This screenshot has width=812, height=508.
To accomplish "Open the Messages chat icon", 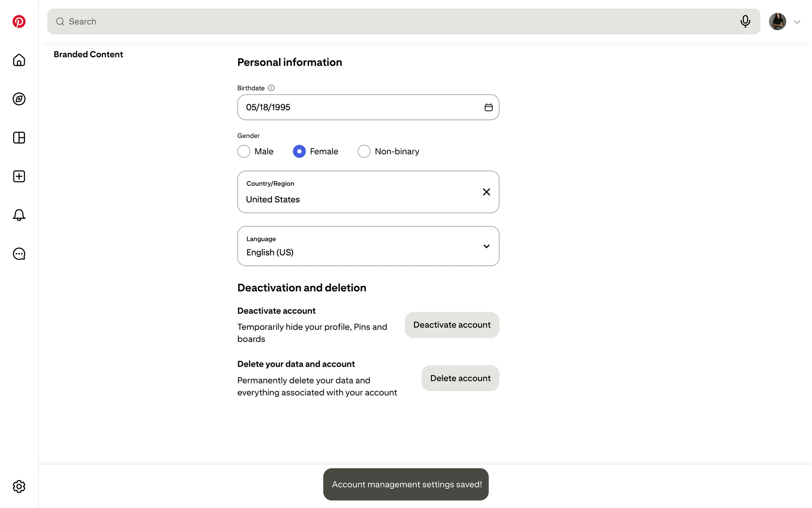I will pos(19,254).
